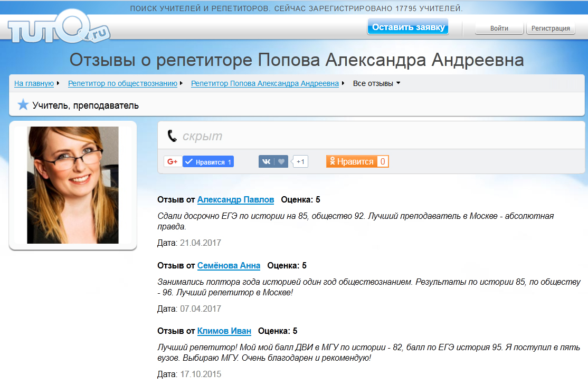
Task: Toggle the blue Нравится like checkmark
Action: tap(208, 161)
